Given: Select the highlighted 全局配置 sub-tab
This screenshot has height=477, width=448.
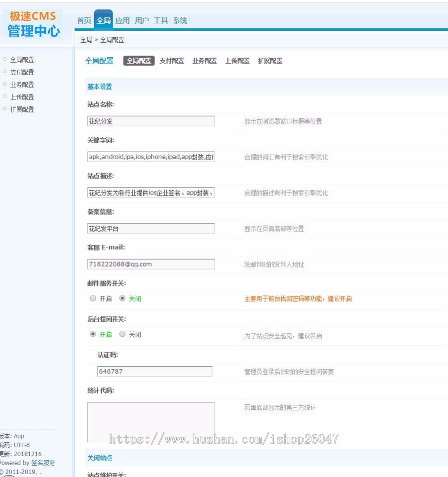Looking at the screenshot, I should coord(139,61).
